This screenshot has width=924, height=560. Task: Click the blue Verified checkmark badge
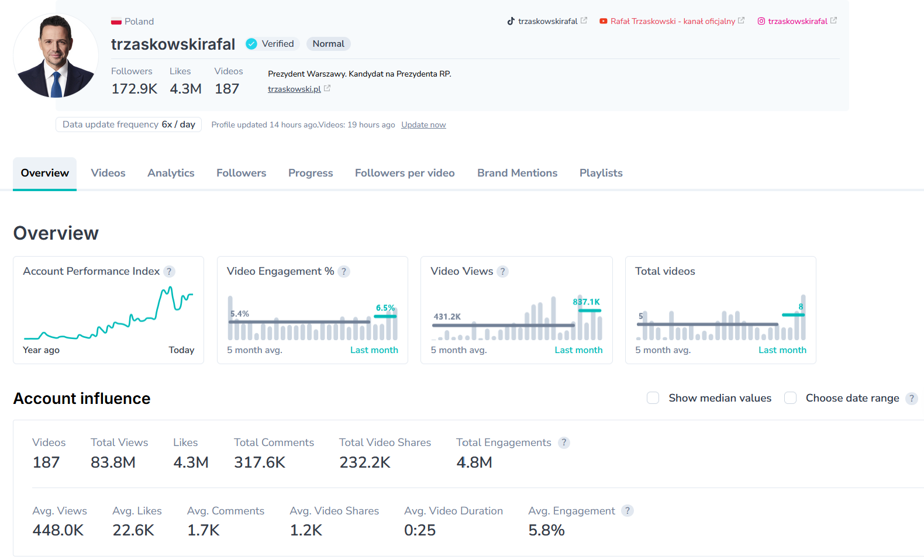coord(251,44)
